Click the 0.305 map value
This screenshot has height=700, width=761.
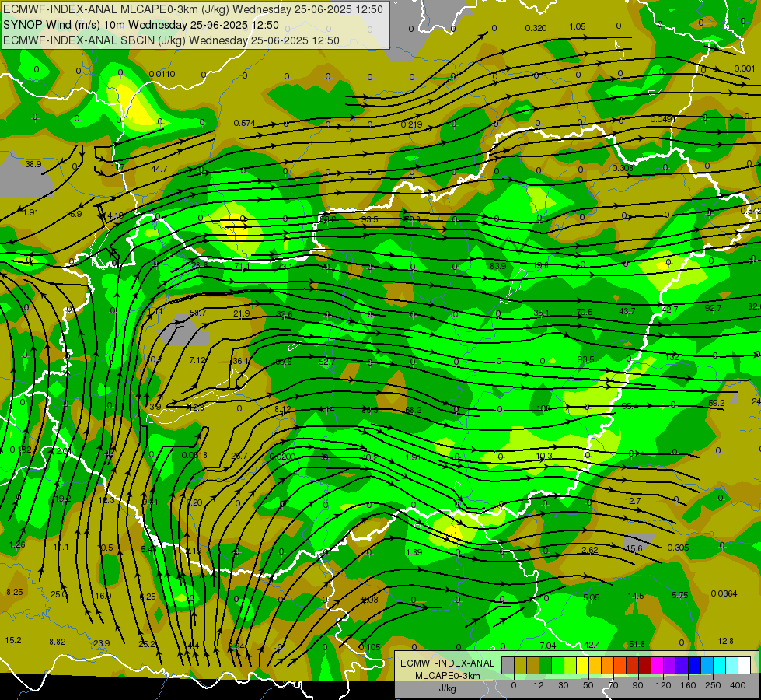[x=678, y=548]
